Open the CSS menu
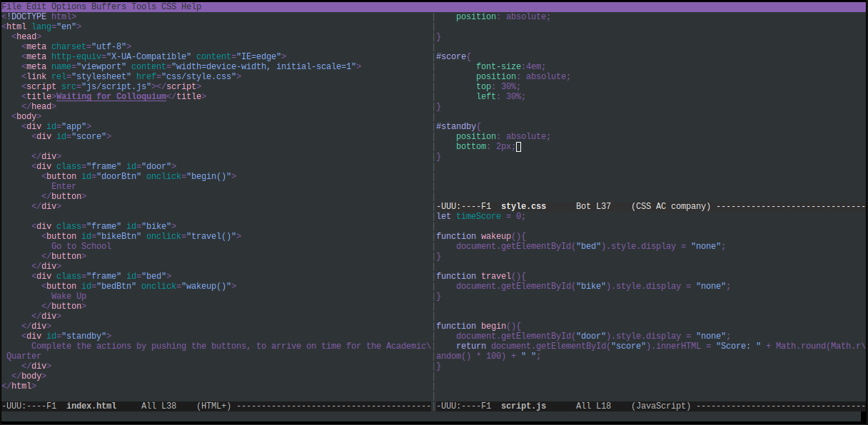Screen dimensions: 868x425 point(168,6)
